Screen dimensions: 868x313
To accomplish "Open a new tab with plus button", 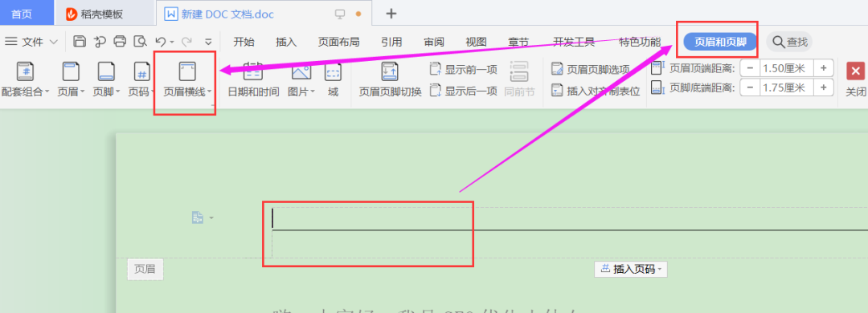I will (x=391, y=14).
